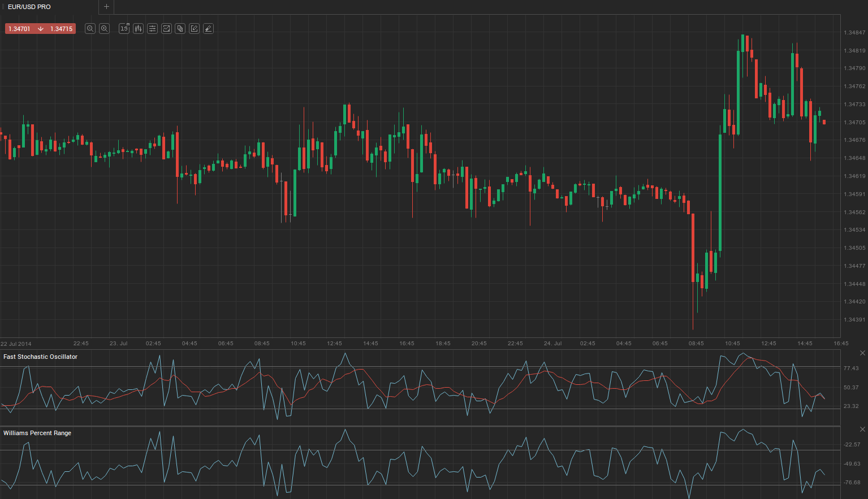868x499 pixels.
Task: Click the Williams Percent Range label
Action: (x=37, y=433)
